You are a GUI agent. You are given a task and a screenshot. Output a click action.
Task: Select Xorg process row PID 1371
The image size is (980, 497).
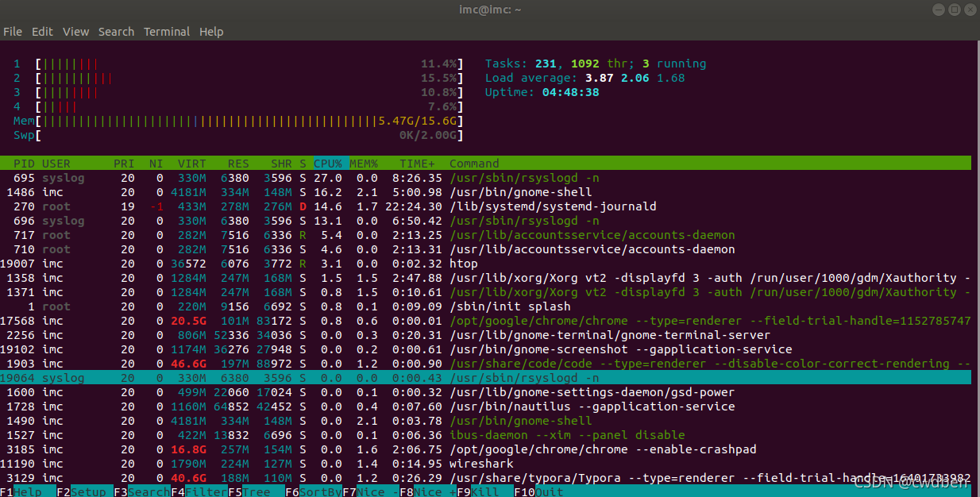486,292
